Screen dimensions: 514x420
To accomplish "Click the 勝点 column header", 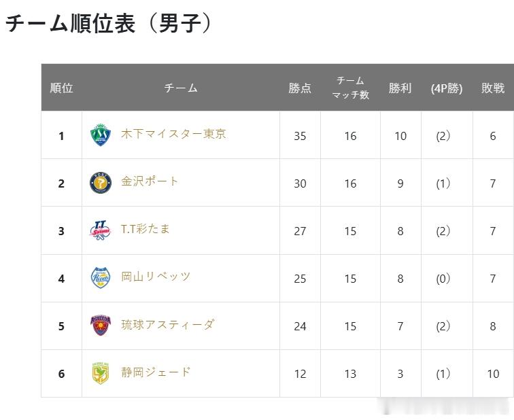I will tap(300, 88).
